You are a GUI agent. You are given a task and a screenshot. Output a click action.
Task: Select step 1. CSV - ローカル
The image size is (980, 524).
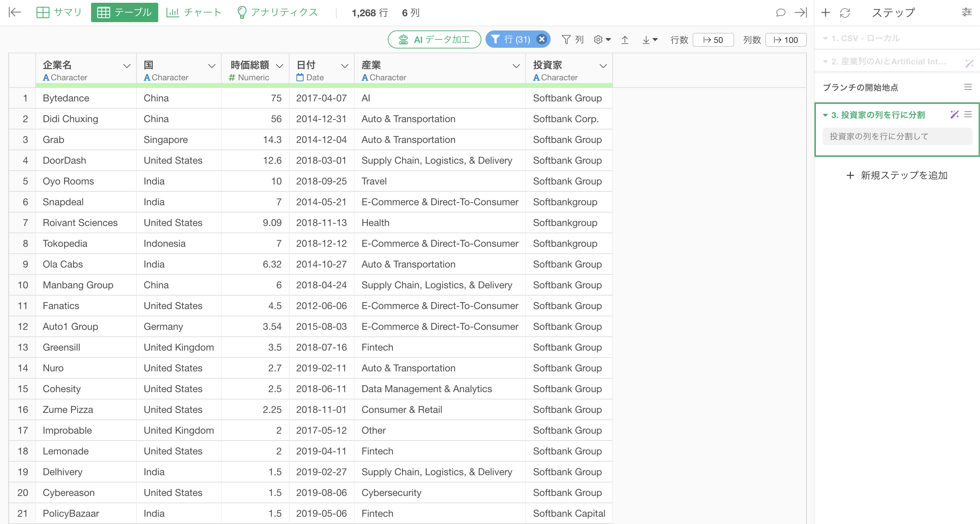[865, 38]
